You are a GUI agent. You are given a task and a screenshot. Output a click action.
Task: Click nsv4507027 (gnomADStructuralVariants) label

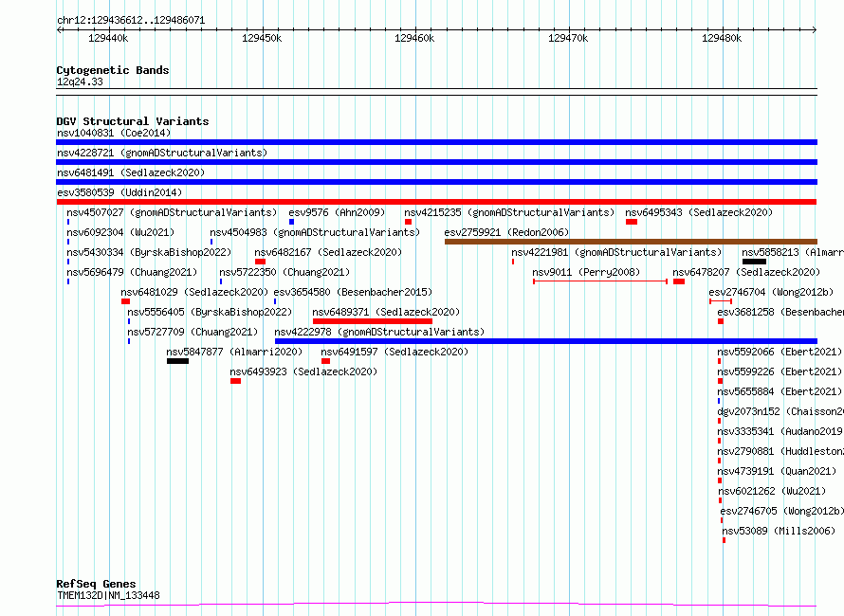172,212
